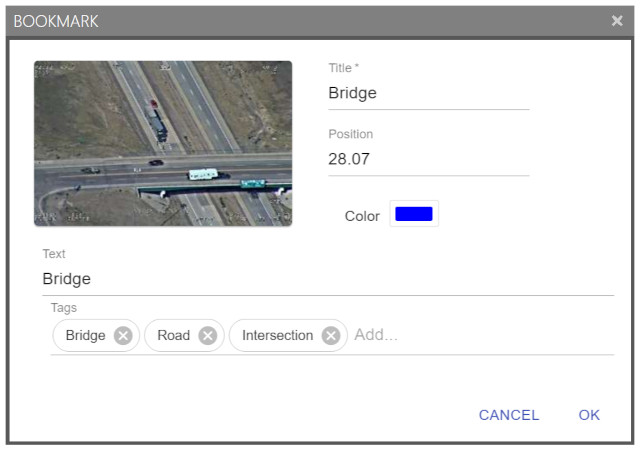Delete the Intersection tag

(x=331, y=336)
